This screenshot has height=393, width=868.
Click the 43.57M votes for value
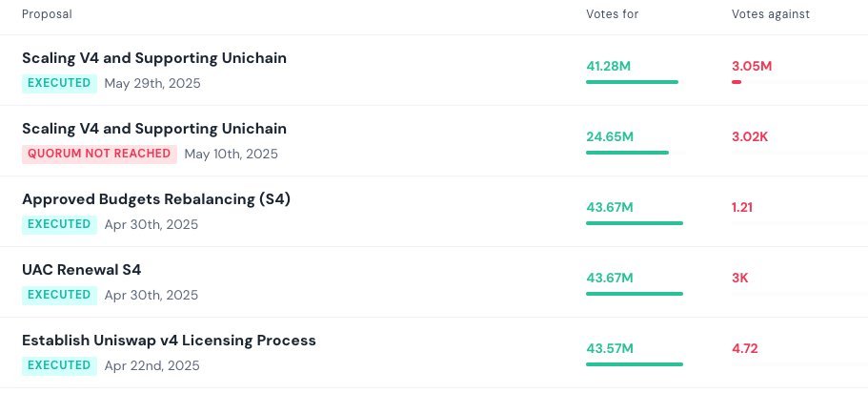click(x=609, y=348)
